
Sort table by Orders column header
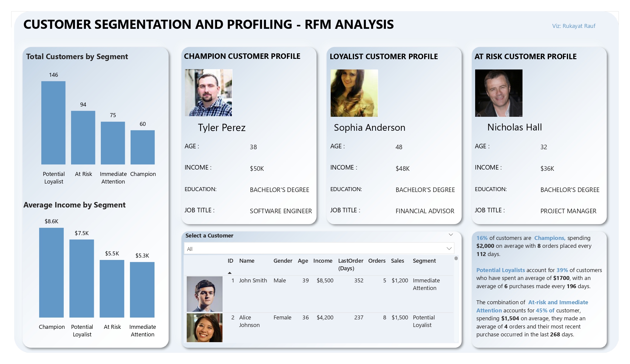377,261
